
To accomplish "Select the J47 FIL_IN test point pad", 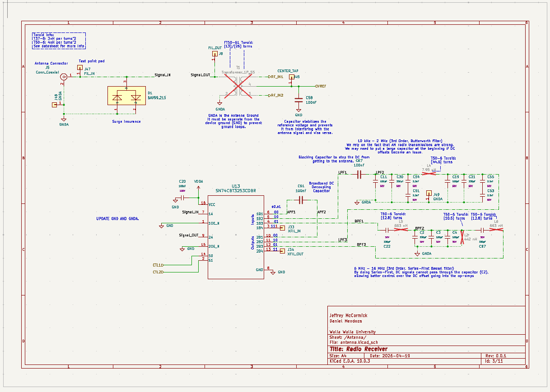I will pyautogui.click(x=80, y=67).
